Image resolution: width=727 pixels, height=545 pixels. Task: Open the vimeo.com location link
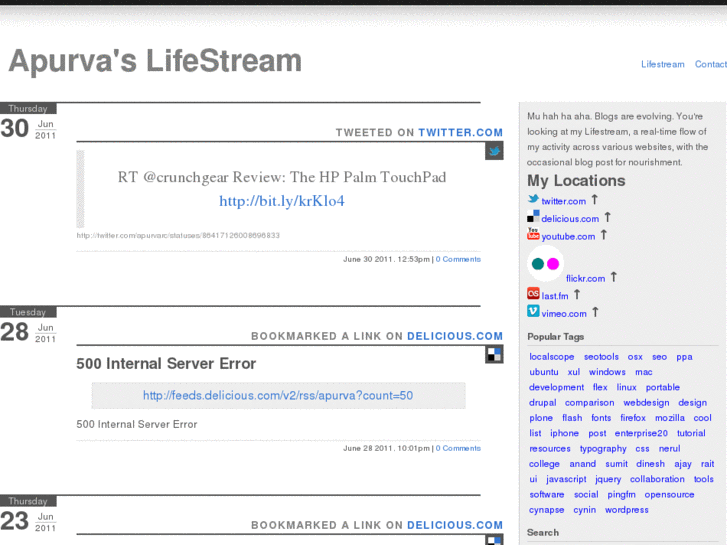(564, 314)
